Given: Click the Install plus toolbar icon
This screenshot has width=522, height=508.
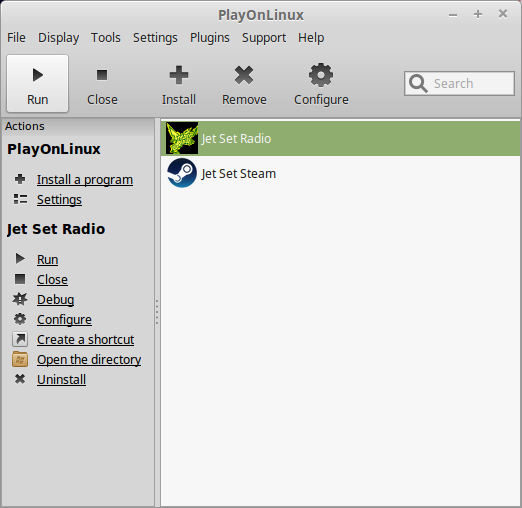Looking at the screenshot, I should coord(179,75).
